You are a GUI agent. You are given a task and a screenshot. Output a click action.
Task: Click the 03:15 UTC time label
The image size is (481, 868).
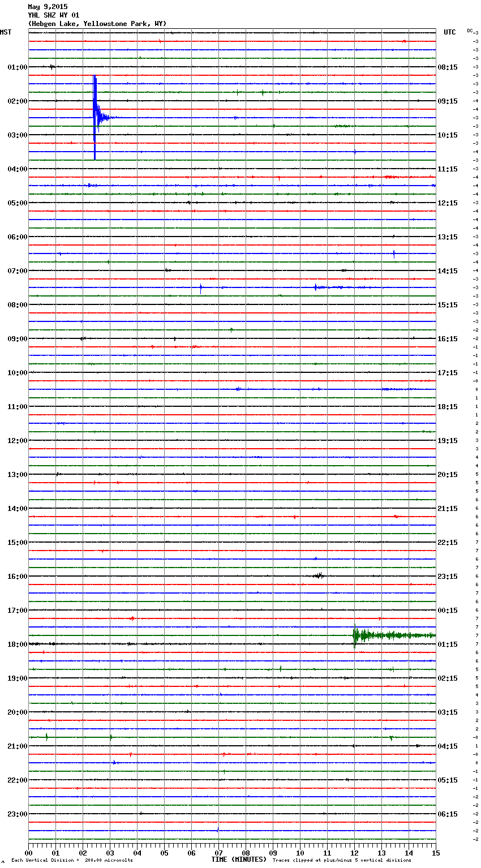448,712
